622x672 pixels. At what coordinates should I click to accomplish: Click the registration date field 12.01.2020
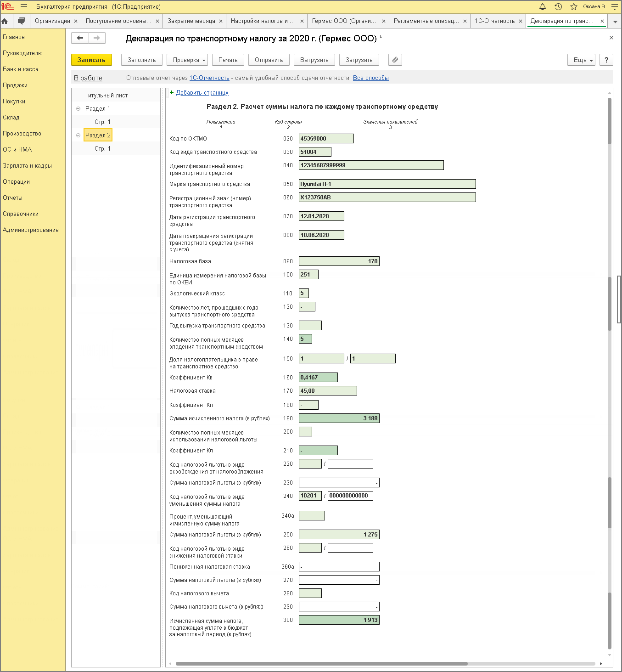click(x=321, y=216)
